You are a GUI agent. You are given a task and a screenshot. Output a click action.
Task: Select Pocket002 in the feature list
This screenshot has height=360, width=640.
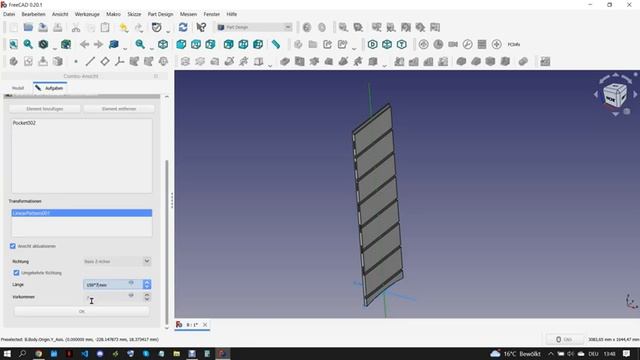coord(24,123)
